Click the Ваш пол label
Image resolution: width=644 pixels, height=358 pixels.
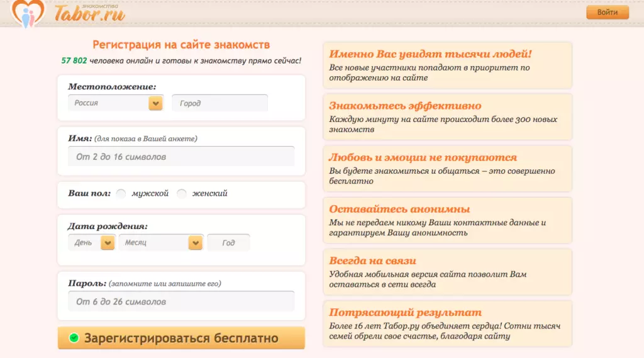(89, 193)
